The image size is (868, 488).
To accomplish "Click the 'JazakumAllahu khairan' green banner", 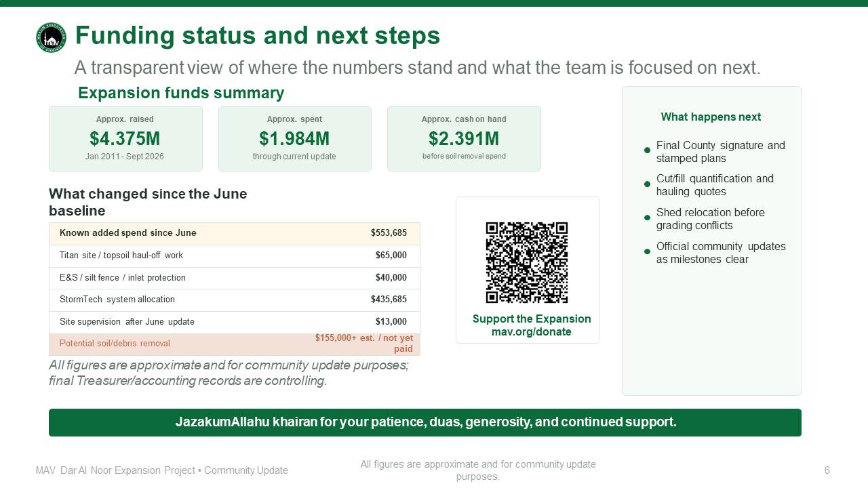I will coord(425,422).
